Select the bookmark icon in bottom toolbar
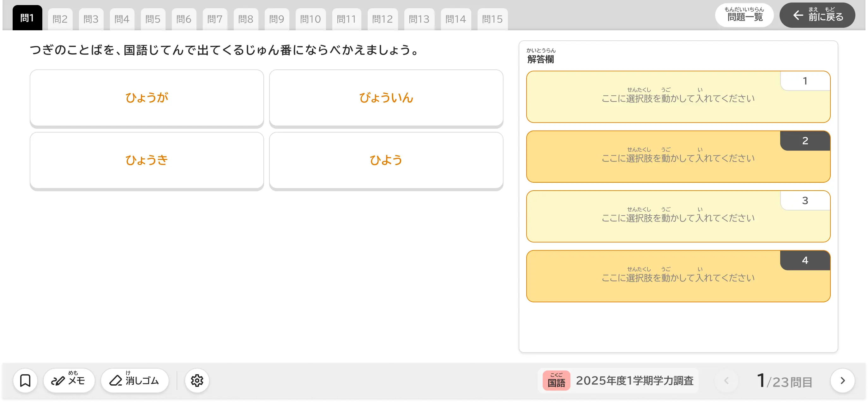This screenshot has height=402, width=868. click(x=25, y=380)
